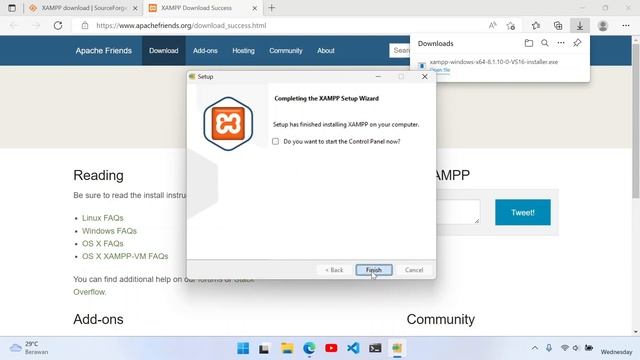Open Visual Studio Code from taskbar
This screenshot has width=640, height=360.
pos(353,348)
